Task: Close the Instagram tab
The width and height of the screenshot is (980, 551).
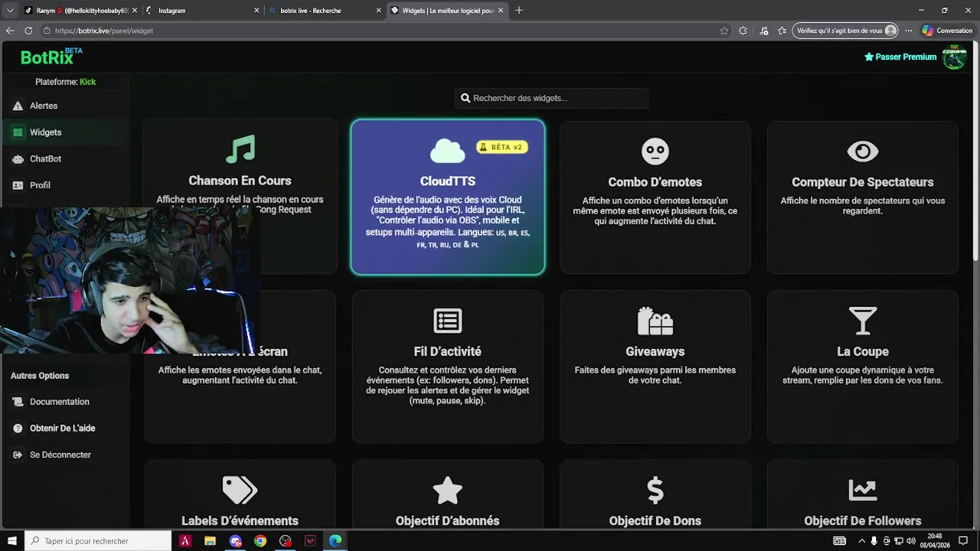Action: click(256, 11)
